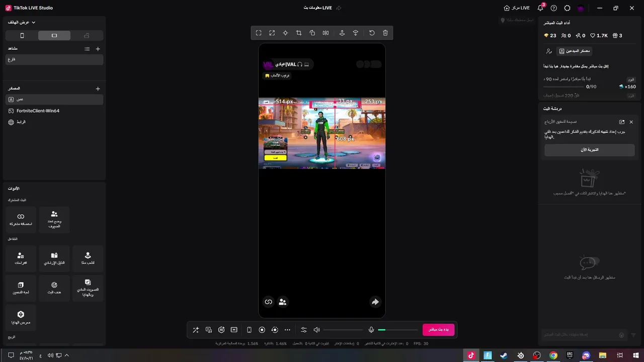Viewport: 644px width, 362px height.
Task: Open the audio mixer settings sliders icon
Action: pos(304,330)
